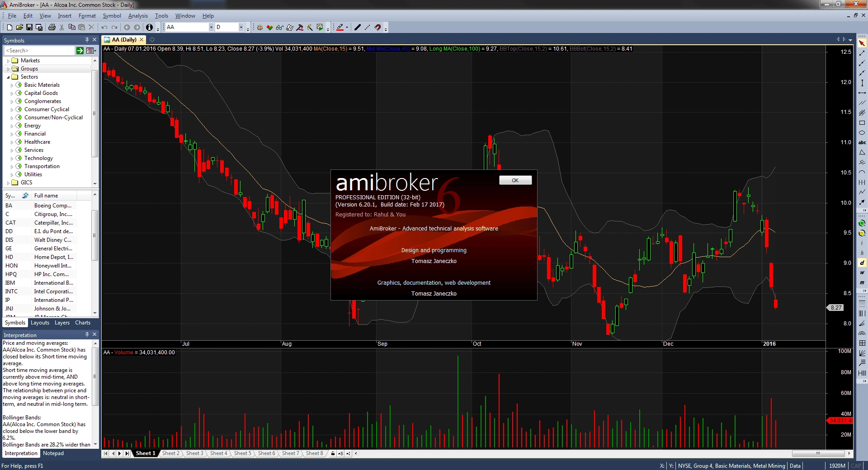Click the Print toolbar icon
This screenshot has height=470, width=868.
[52, 28]
